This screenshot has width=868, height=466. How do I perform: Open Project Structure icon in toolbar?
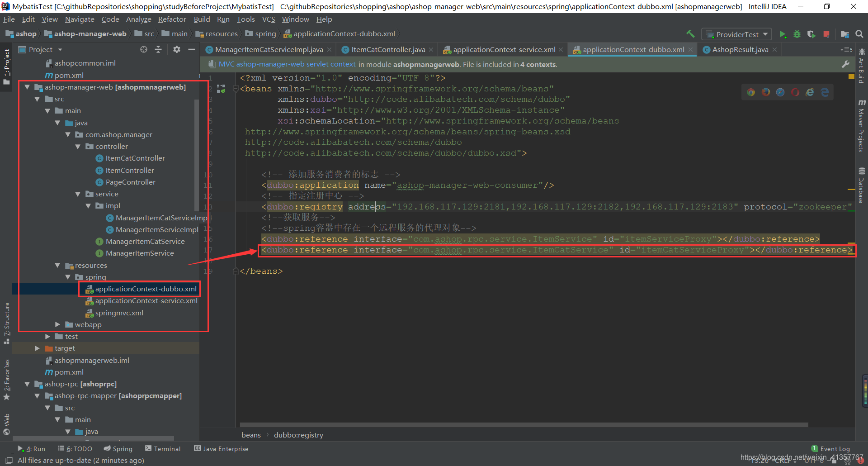844,34
